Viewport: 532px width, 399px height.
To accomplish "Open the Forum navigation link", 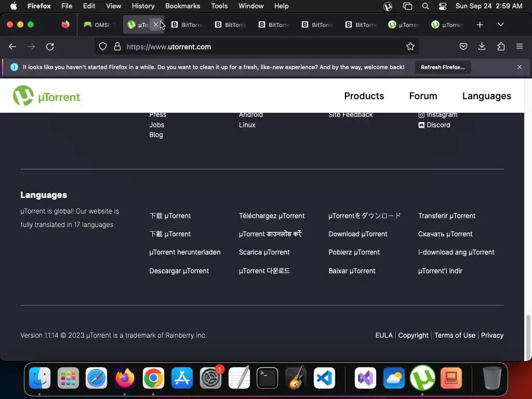I will 423,96.
